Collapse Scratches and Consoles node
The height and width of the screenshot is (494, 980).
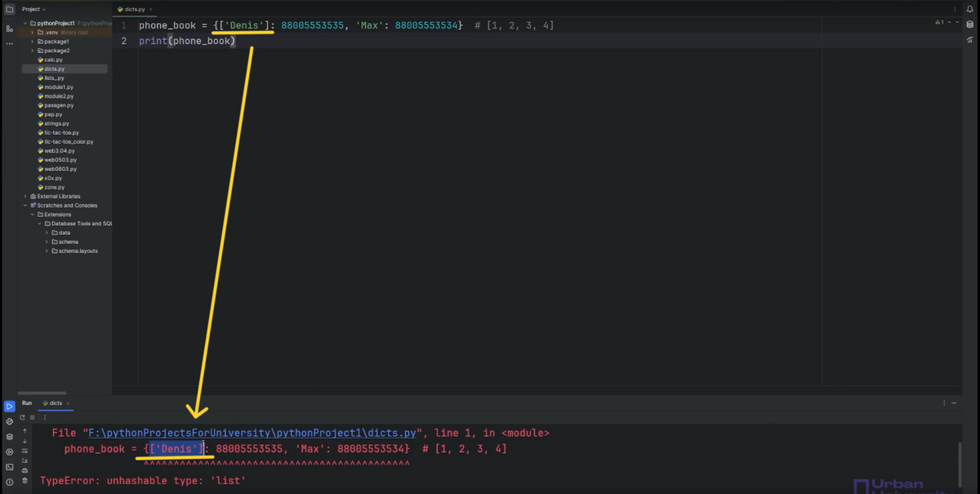(25, 205)
